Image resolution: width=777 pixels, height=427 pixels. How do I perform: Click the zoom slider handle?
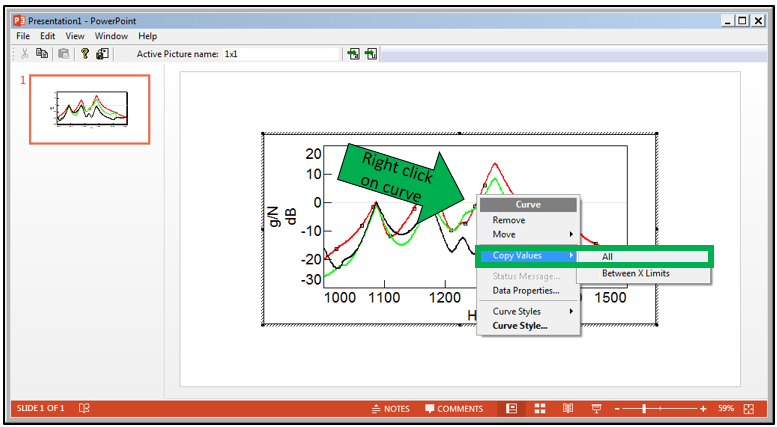[644, 409]
